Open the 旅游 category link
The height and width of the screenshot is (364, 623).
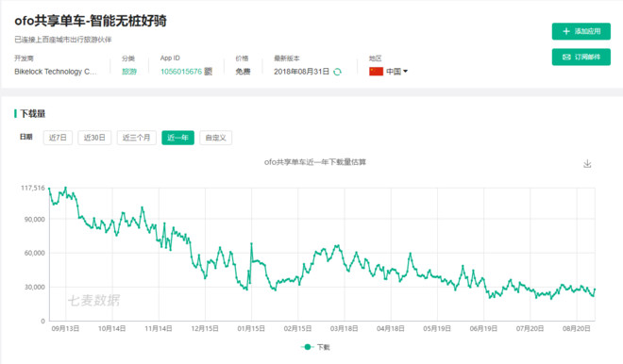click(129, 72)
